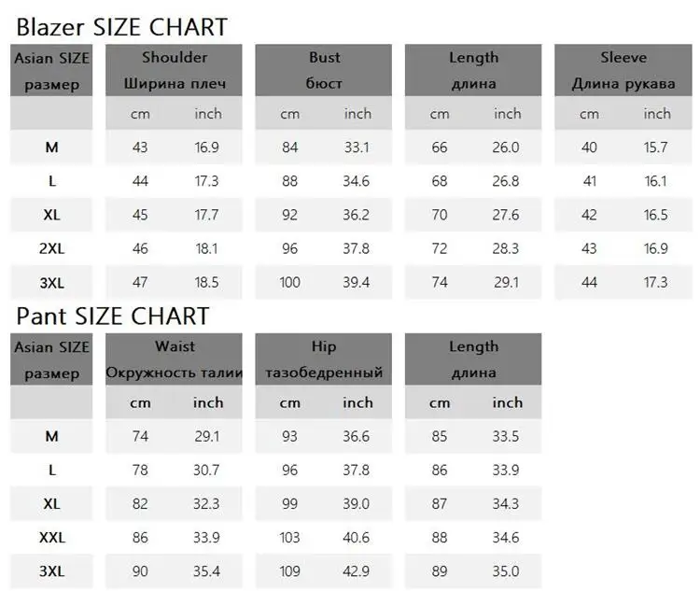700x591 pixels.
Task: Select pant hip value 109 cm
Action: tap(289, 571)
